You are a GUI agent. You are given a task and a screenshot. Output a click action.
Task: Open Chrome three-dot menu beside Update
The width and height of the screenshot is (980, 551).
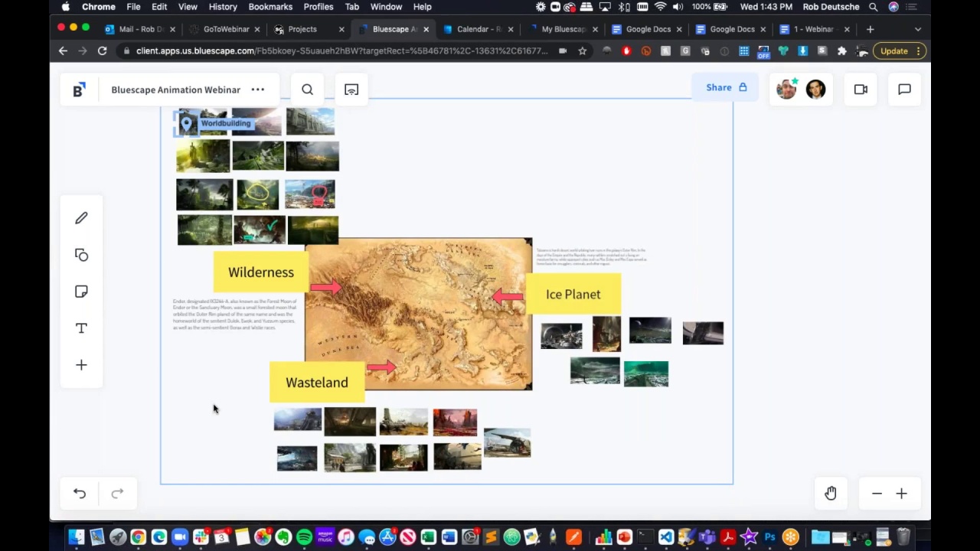pos(919,51)
